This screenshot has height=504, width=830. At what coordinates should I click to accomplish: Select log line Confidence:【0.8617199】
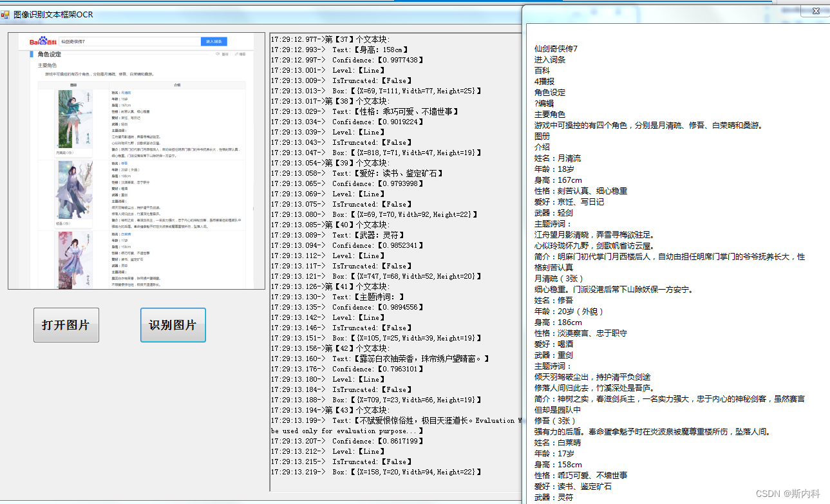coord(348,441)
